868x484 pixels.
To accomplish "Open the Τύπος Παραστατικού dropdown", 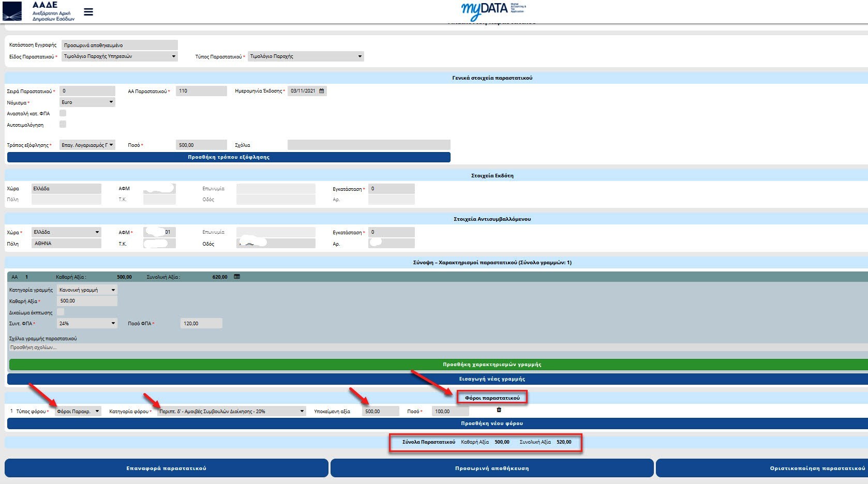I will (306, 56).
